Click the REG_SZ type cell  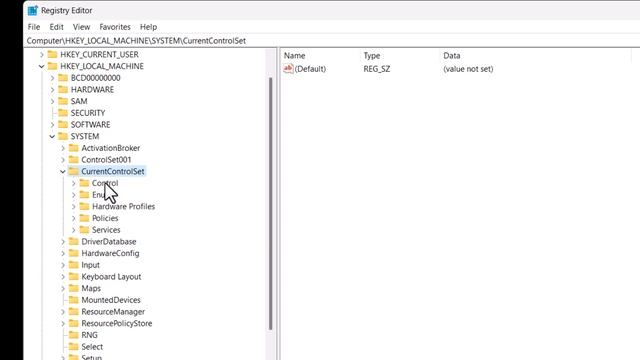coord(377,69)
